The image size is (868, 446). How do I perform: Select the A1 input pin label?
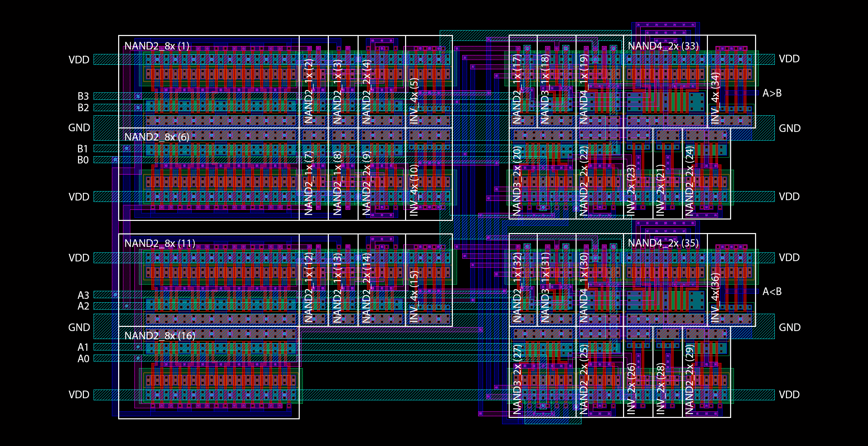coord(83,347)
